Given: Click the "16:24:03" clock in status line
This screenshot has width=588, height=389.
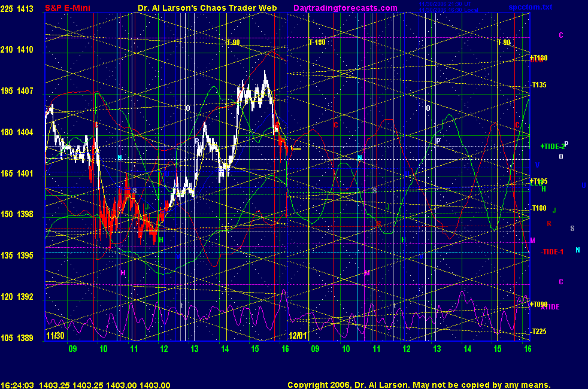Looking at the screenshot, I should click(x=17, y=385).
